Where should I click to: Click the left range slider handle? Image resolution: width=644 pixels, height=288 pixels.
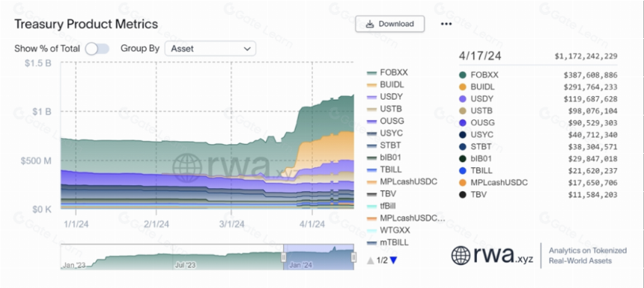tap(283, 257)
